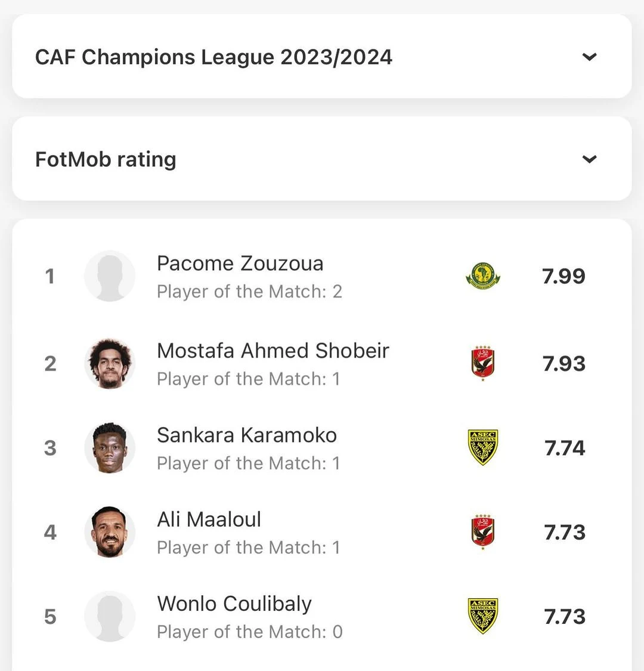Open Mostafa Ahmed Shobeir's photo
This screenshot has height=671, width=644.
click(110, 363)
